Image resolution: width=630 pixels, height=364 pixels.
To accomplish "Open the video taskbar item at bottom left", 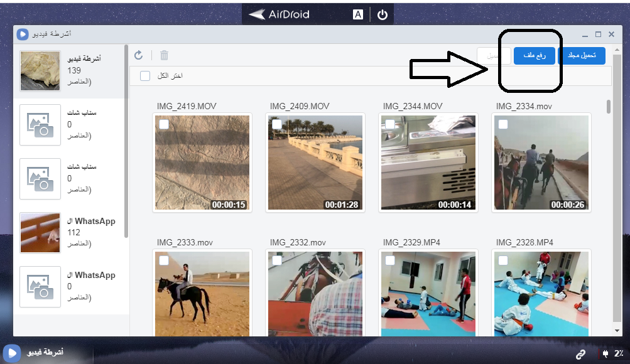I will (x=35, y=353).
